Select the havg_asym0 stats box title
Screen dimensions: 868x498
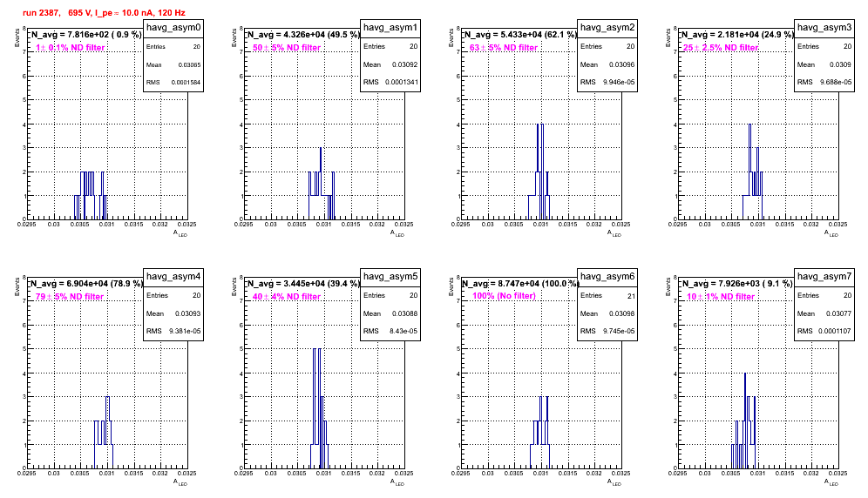click(x=173, y=27)
